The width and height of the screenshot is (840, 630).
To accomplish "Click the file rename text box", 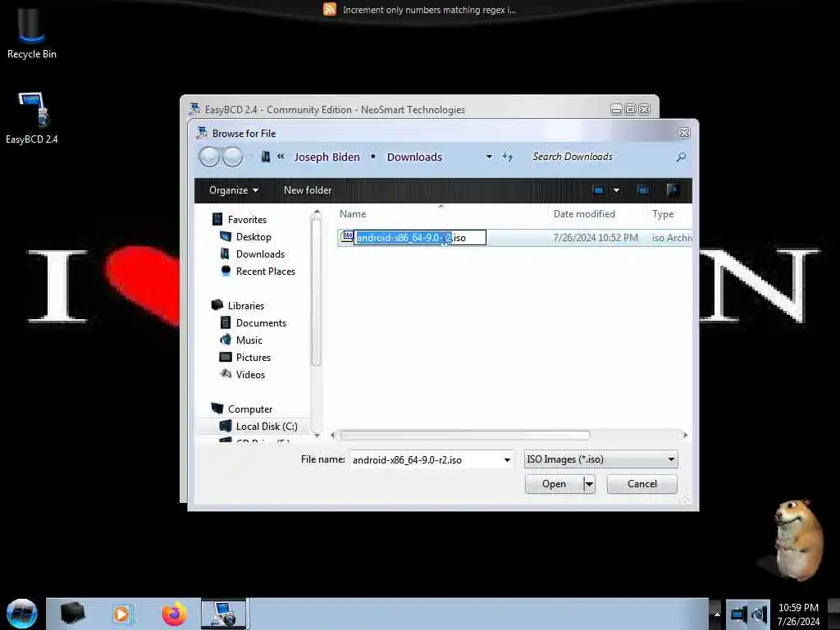I will [x=421, y=237].
